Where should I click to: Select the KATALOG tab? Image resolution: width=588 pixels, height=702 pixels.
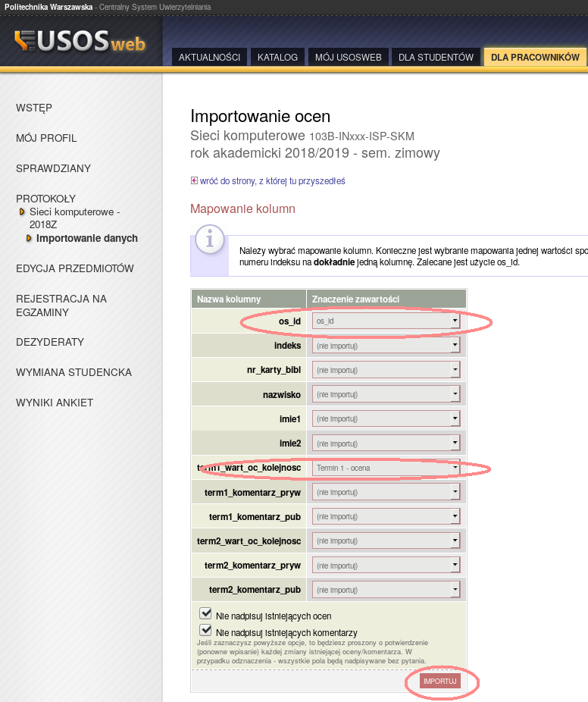click(277, 58)
